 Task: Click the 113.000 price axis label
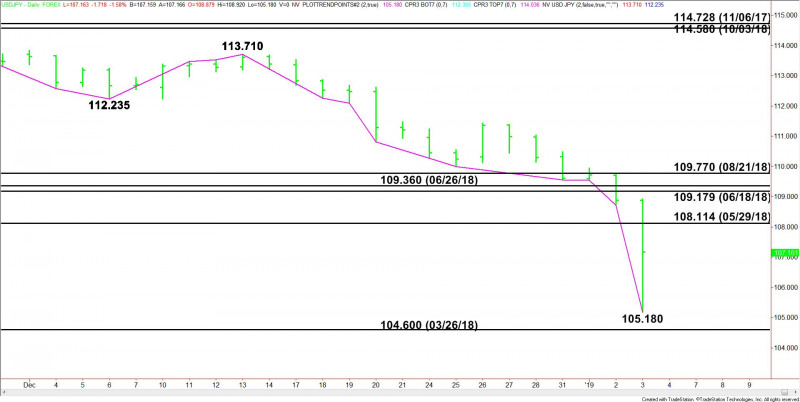point(786,76)
